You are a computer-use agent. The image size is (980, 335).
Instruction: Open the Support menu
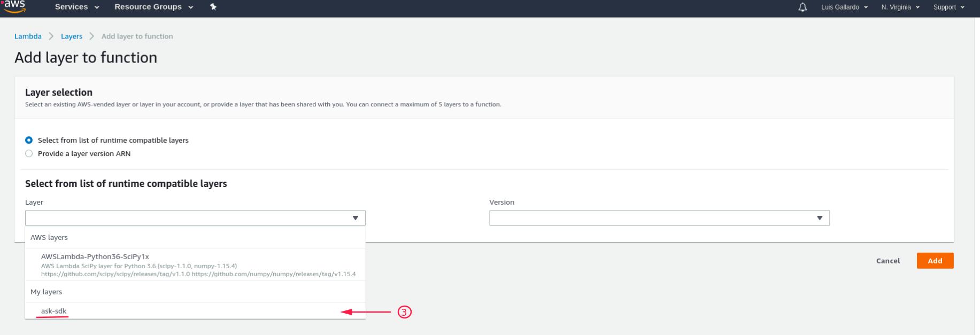[948, 7]
